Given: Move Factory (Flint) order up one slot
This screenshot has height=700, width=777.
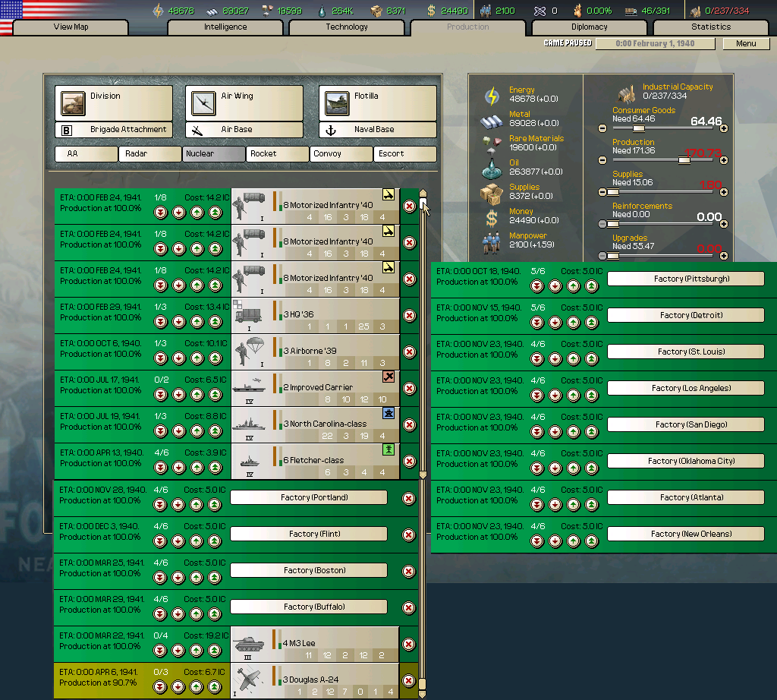Looking at the screenshot, I should pos(197,541).
